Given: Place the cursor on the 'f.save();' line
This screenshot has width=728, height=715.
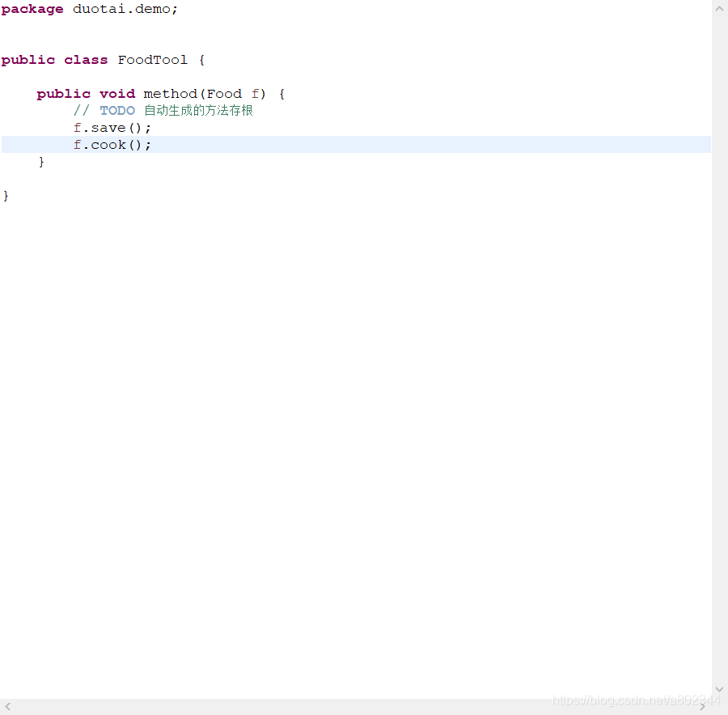Looking at the screenshot, I should (x=112, y=128).
